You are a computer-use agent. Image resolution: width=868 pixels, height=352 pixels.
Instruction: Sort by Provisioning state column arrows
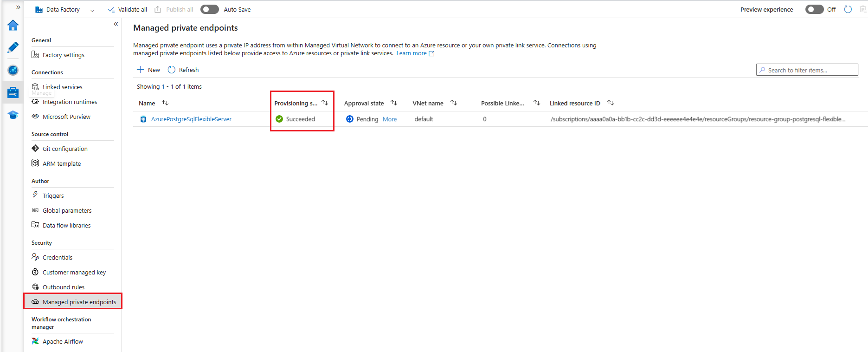[325, 103]
